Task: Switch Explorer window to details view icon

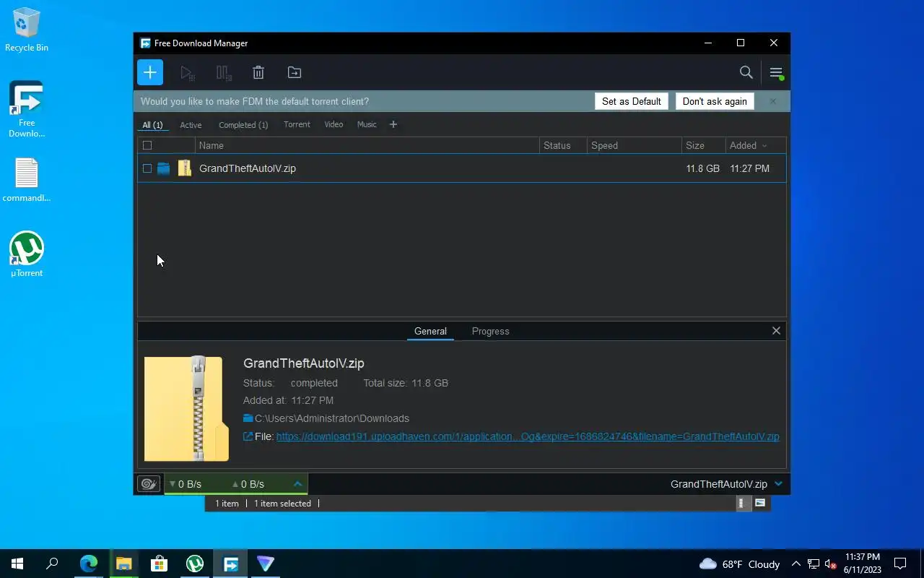Action: coord(741,503)
